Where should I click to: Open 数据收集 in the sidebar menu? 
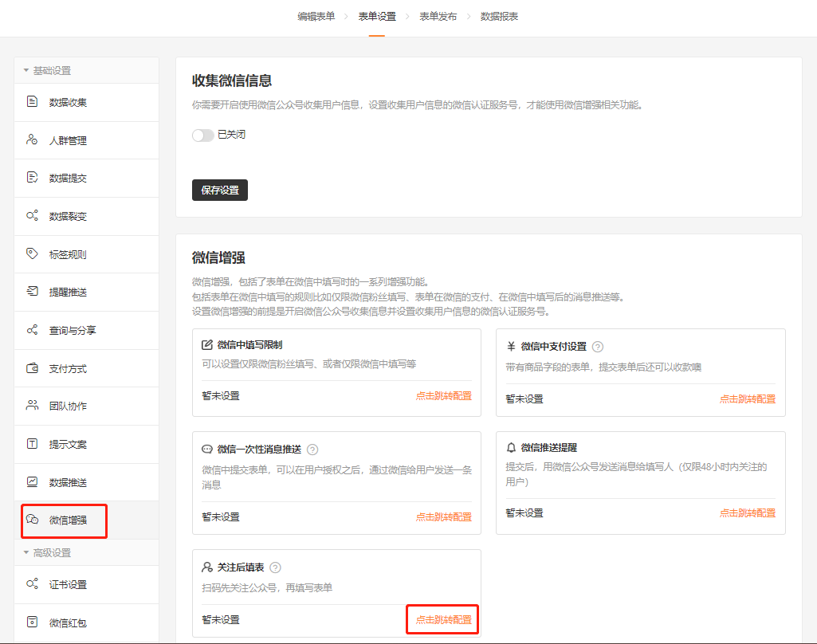coord(87,102)
